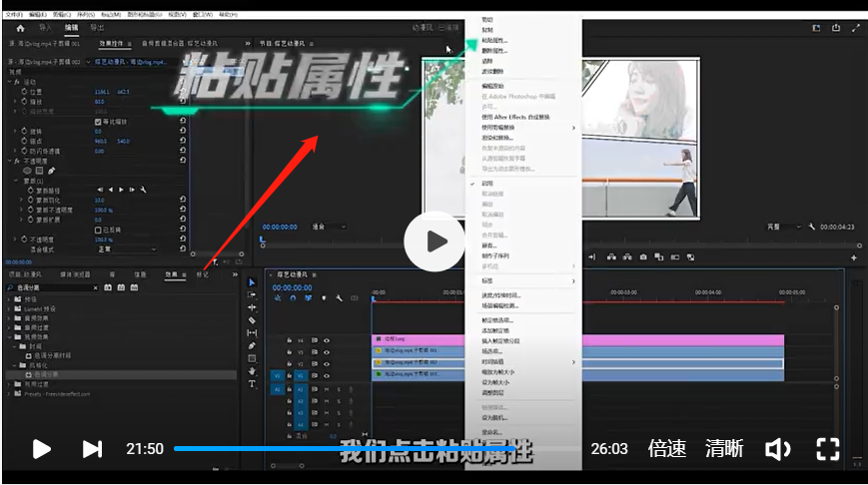Expand the Lumetri 预设 effects folder
868x485 pixels.
[x=9, y=309]
